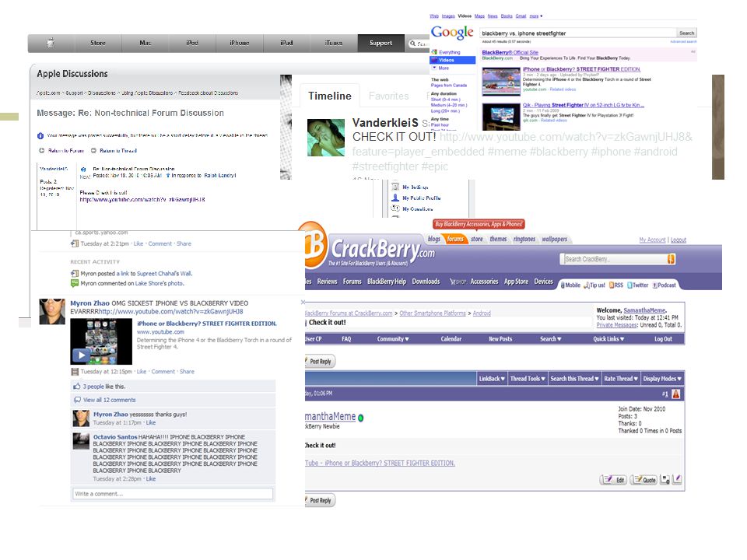Open the Store tab on Apple site
This screenshot has height=560, width=747.
(x=98, y=43)
